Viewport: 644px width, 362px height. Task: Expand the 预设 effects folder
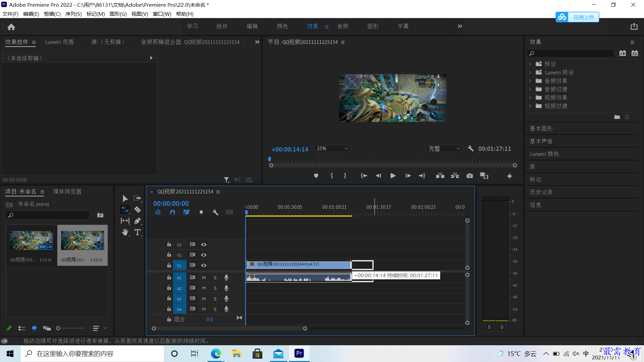(x=530, y=64)
